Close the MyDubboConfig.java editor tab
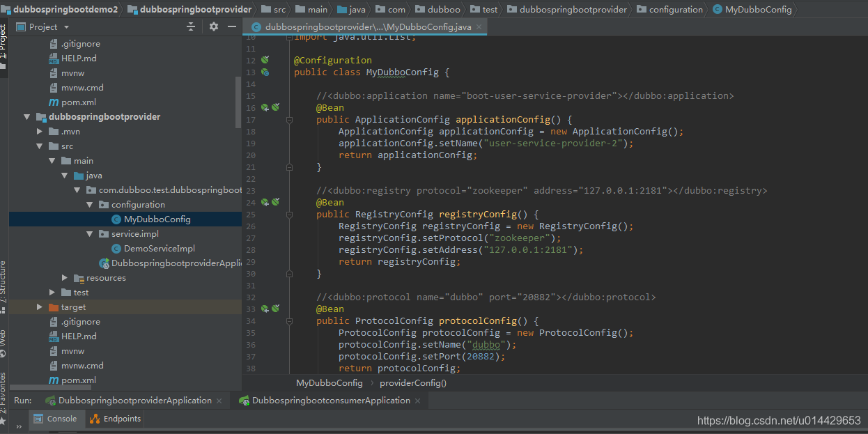This screenshot has width=868, height=434. 479,27
